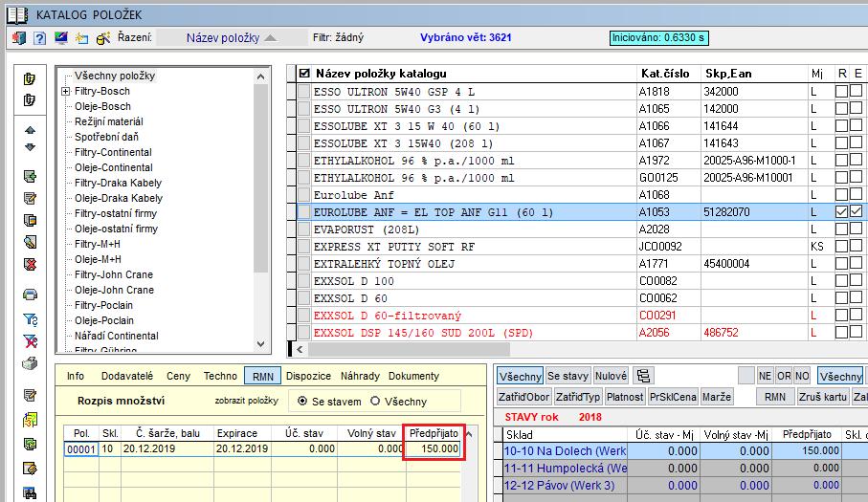
Task: Click the Nulové button
Action: pos(612,376)
